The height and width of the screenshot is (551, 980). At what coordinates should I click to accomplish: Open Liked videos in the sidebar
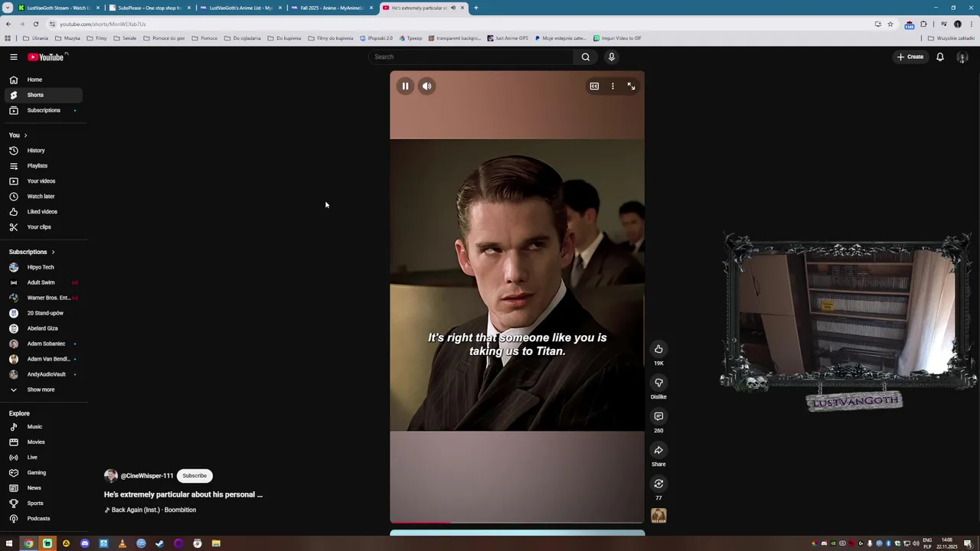click(x=43, y=212)
